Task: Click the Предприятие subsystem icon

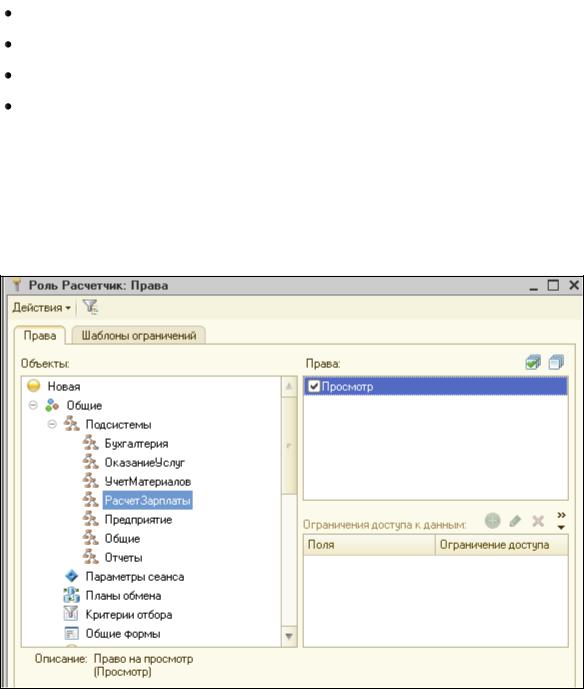Action: point(90,519)
